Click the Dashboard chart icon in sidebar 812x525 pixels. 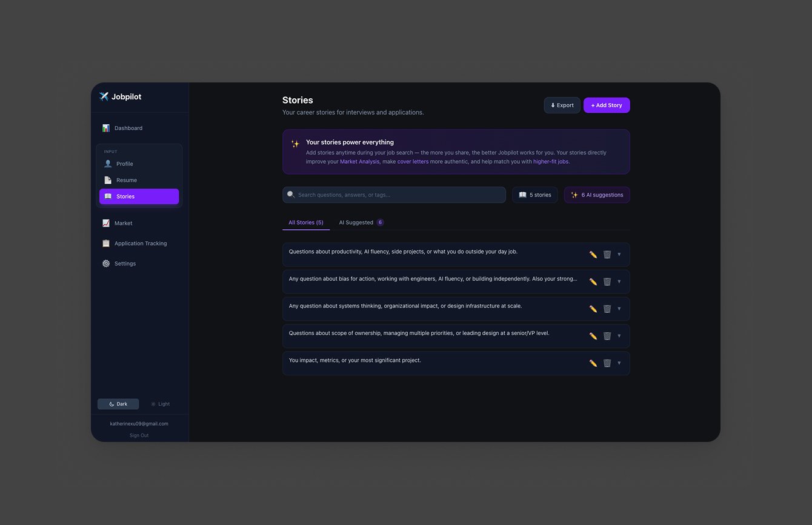coord(106,128)
